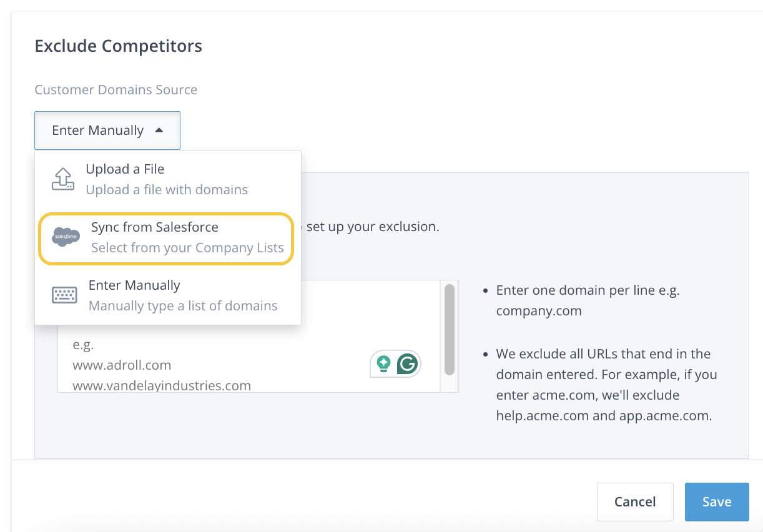
Task: Click the Customer Domains Source label
Action: click(x=116, y=89)
